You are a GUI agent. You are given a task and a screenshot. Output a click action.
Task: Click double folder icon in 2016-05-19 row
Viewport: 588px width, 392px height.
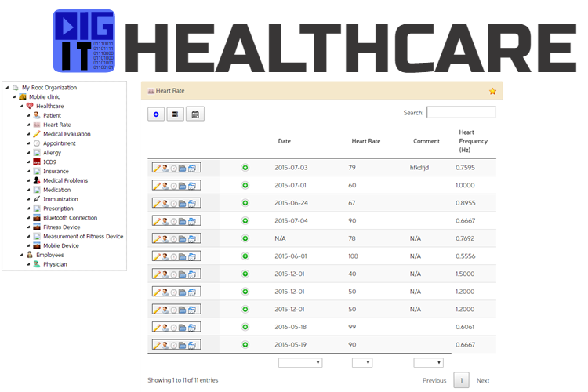coord(192,345)
